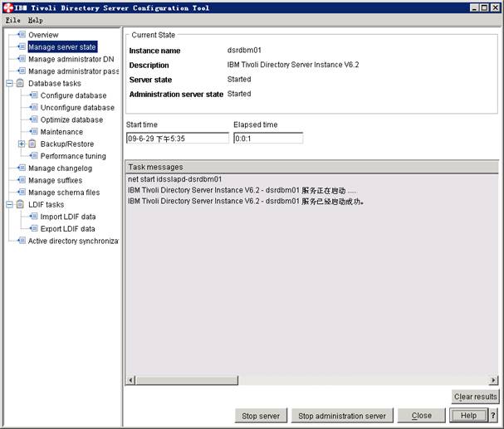504x429 pixels.
Task: Select Manage suffixes tree item
Action: coord(56,180)
